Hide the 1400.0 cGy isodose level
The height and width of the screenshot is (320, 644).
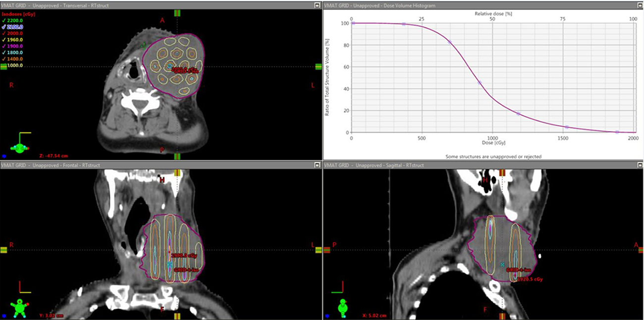4,59
